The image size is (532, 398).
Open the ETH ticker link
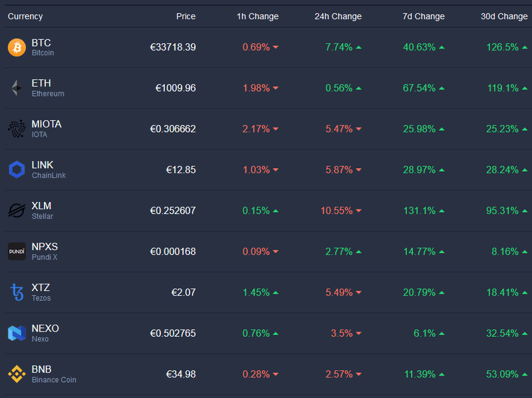(x=41, y=83)
